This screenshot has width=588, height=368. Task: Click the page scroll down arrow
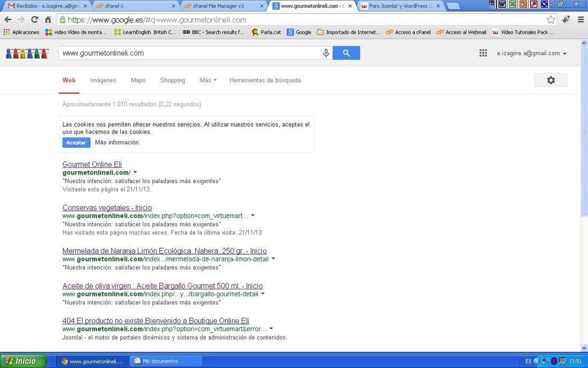[x=584, y=348]
